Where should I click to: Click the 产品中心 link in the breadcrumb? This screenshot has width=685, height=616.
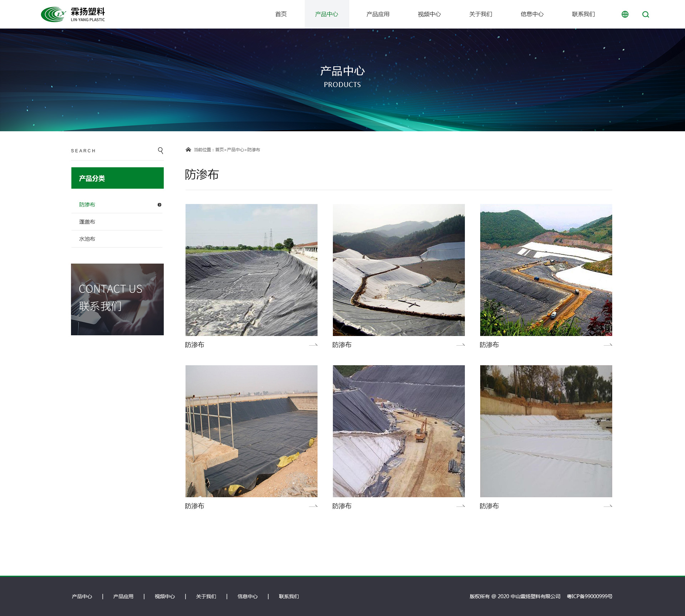(235, 150)
